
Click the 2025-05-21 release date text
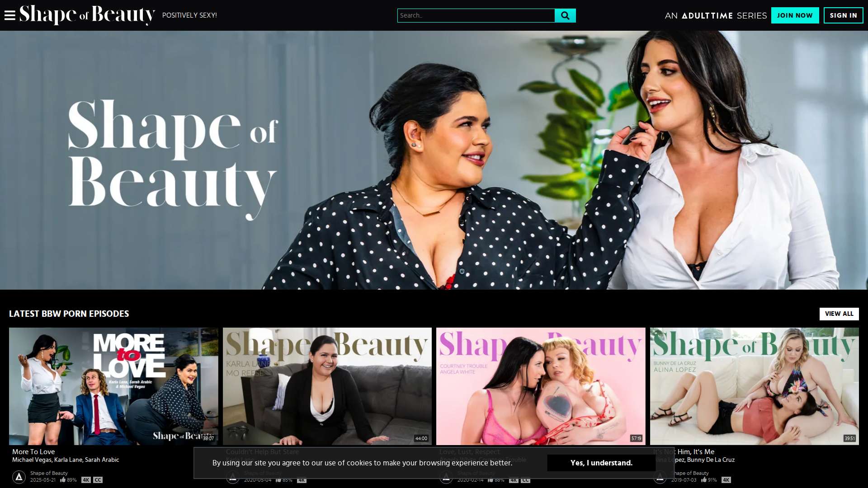[43, 480]
